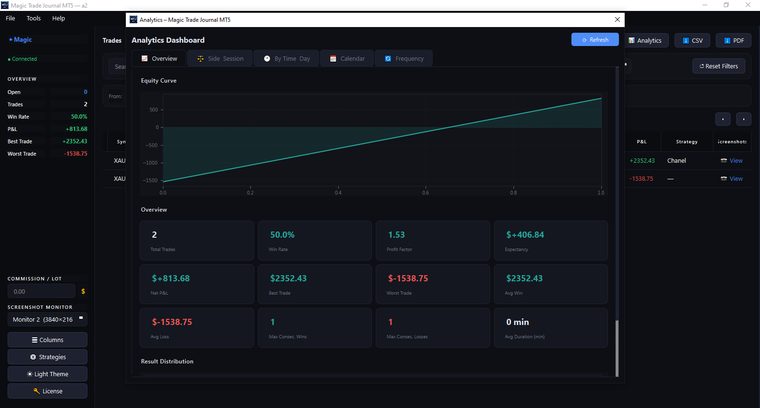Open the Frequency tab
The width and height of the screenshot is (760, 408).
pyautogui.click(x=404, y=59)
